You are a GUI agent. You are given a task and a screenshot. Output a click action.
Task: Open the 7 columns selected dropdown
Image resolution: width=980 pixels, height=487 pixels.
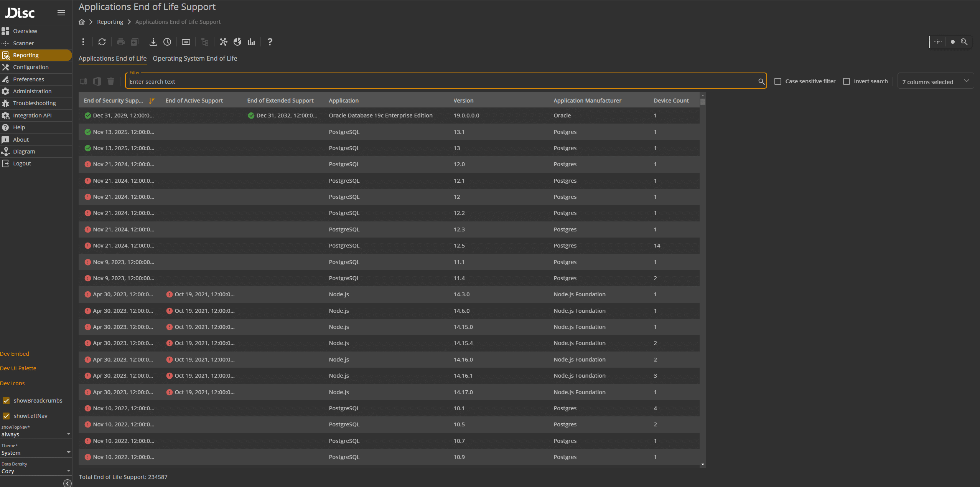(936, 81)
